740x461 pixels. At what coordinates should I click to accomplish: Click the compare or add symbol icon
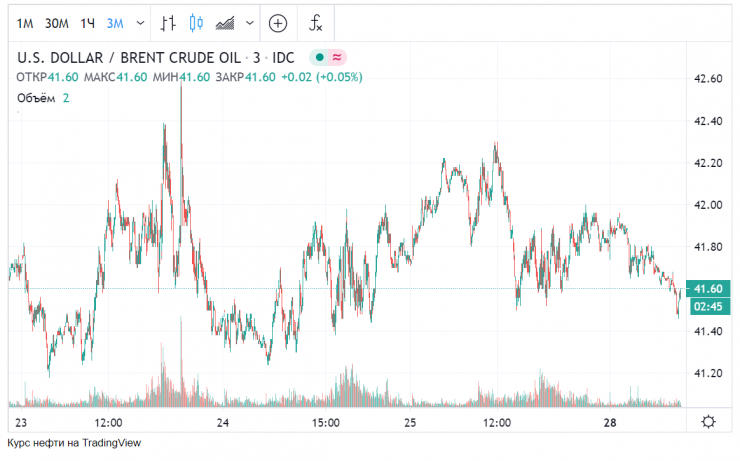(278, 22)
